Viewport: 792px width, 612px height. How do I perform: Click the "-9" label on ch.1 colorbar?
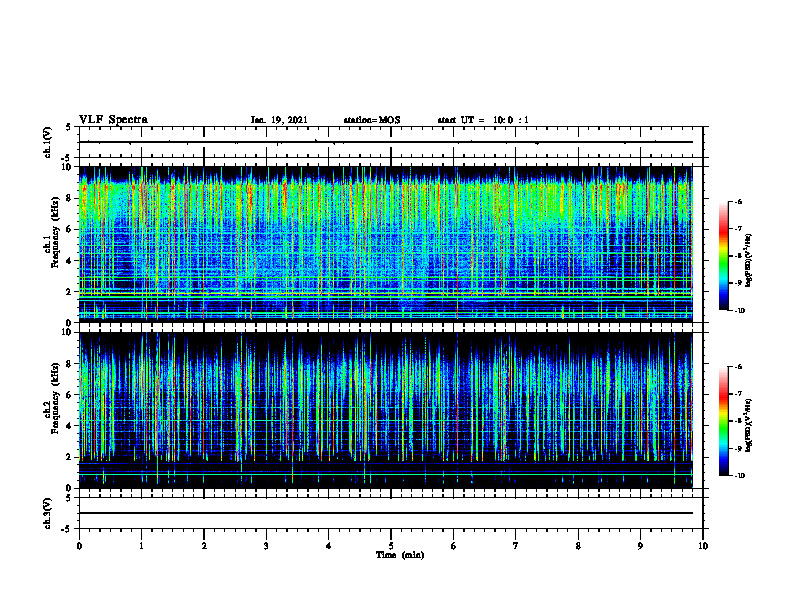[x=738, y=283]
